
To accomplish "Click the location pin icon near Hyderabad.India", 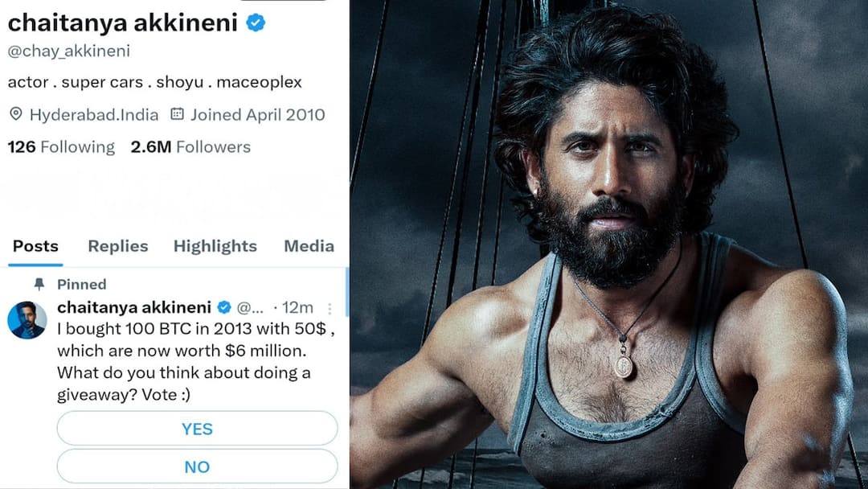I will click(15, 114).
